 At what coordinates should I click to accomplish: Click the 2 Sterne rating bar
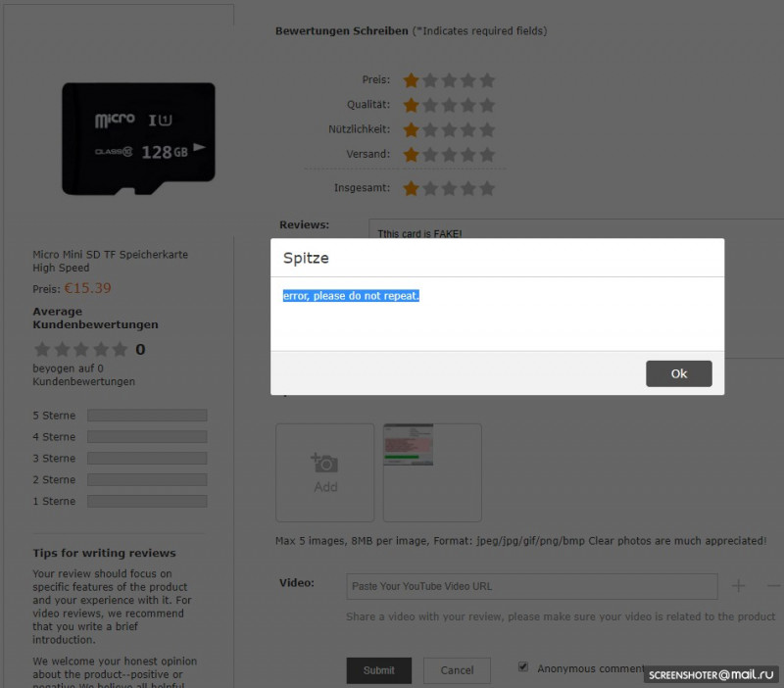point(147,480)
